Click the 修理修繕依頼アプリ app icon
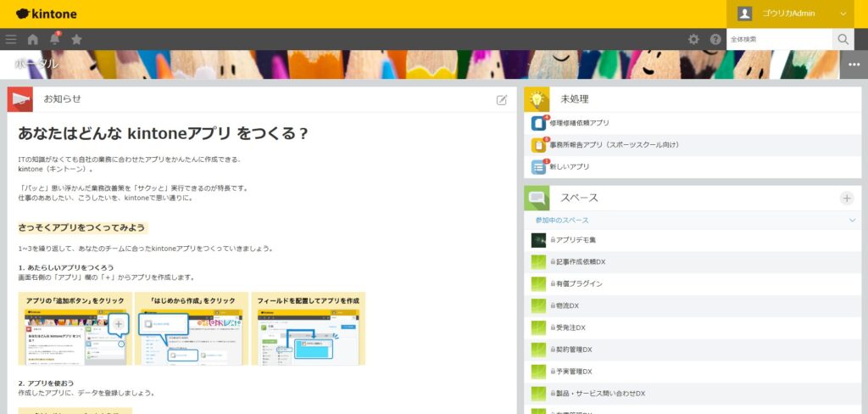This screenshot has height=414, width=868. tap(538, 123)
